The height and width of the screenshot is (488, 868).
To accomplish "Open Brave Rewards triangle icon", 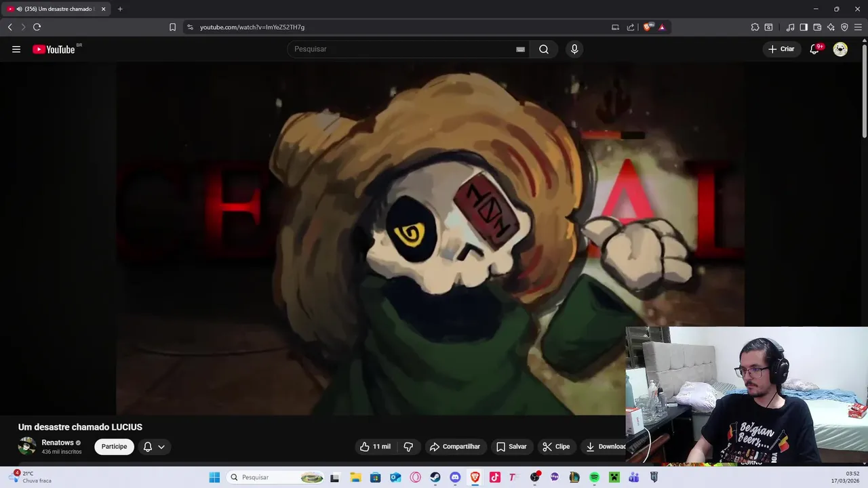I will coord(662,27).
